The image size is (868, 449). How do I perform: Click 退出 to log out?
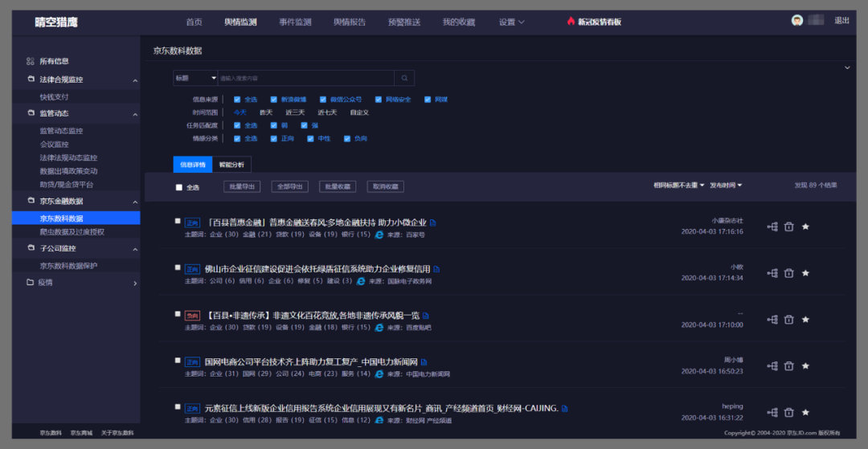click(x=842, y=21)
